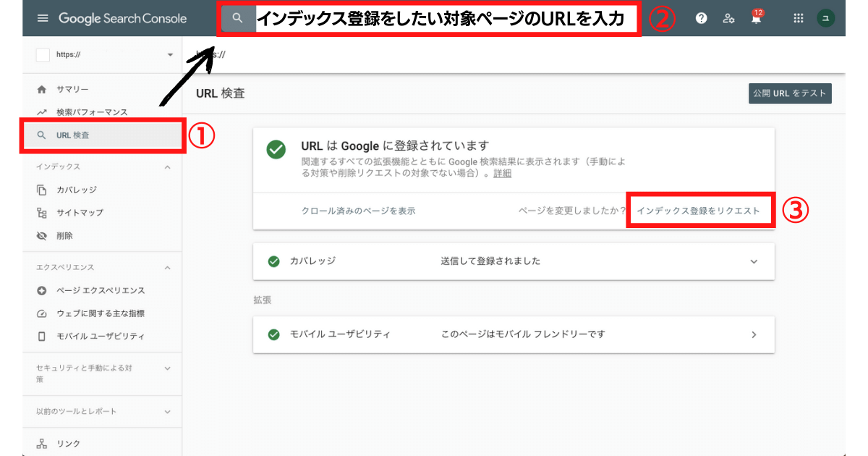
Task: Expand 以前のツールとレポート section
Action: click(168, 412)
